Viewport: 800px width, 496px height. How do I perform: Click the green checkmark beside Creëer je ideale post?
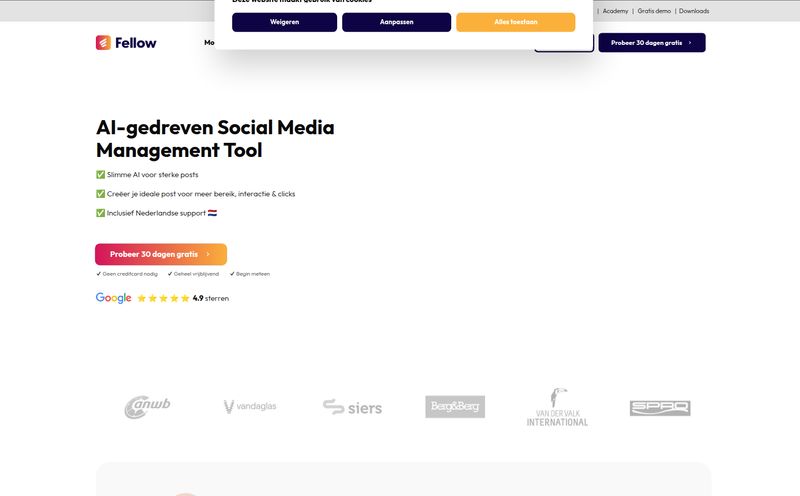coord(101,194)
